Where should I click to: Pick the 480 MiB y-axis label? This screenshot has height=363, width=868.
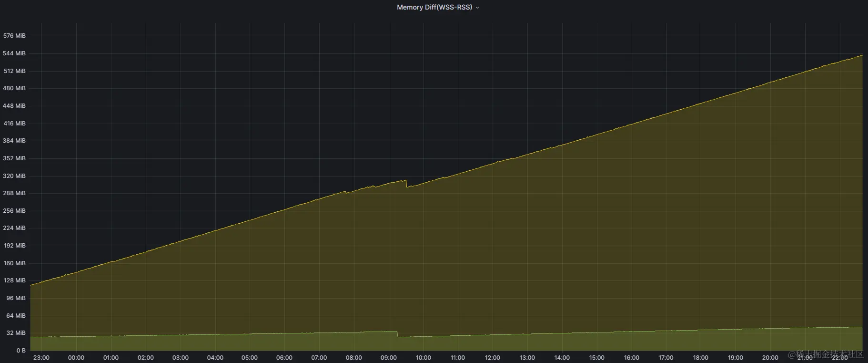point(14,88)
